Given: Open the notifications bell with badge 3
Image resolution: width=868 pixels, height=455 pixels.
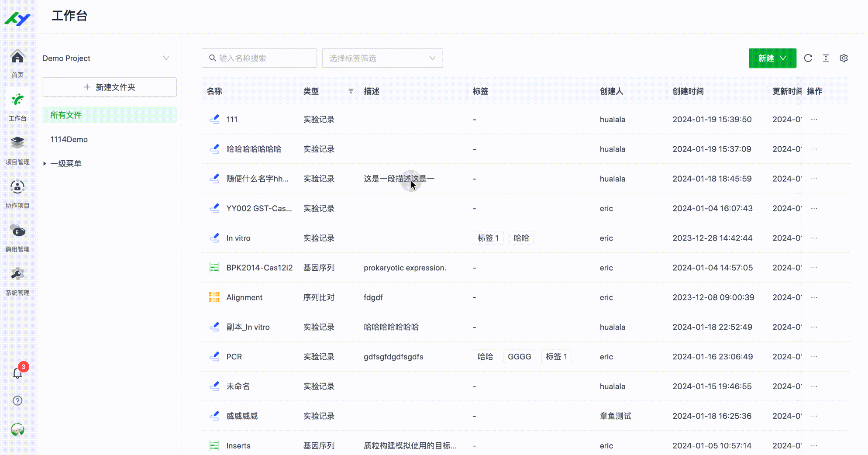Looking at the screenshot, I should click(x=17, y=373).
